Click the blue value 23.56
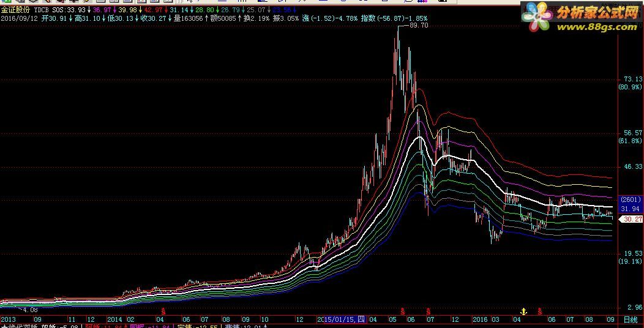 [282, 10]
